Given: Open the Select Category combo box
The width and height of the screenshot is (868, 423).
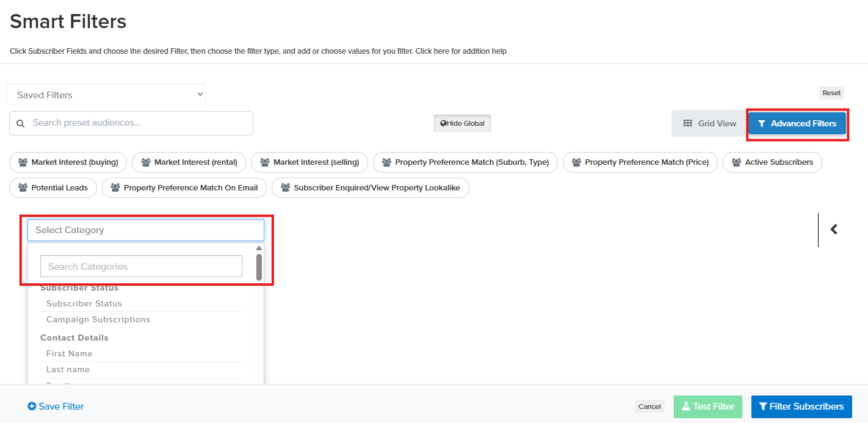Looking at the screenshot, I should click(145, 230).
